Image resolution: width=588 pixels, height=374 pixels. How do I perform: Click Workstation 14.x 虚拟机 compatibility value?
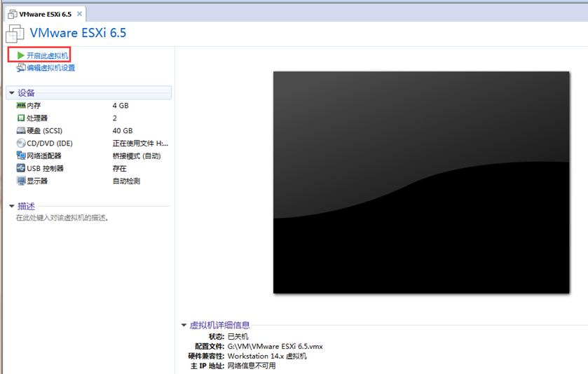(x=268, y=356)
